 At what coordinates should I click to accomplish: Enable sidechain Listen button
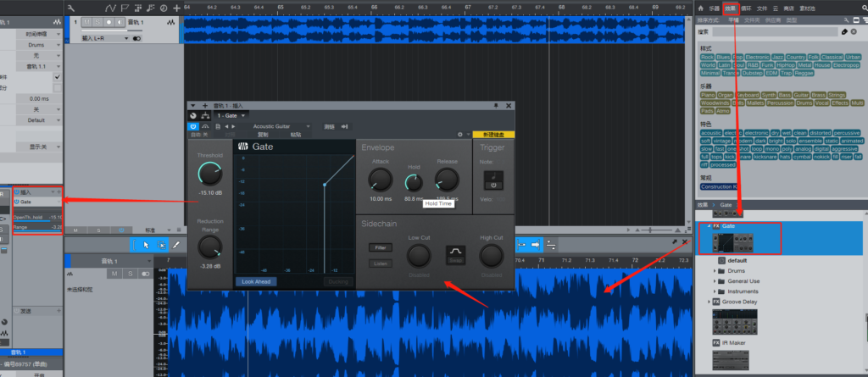[x=381, y=263]
